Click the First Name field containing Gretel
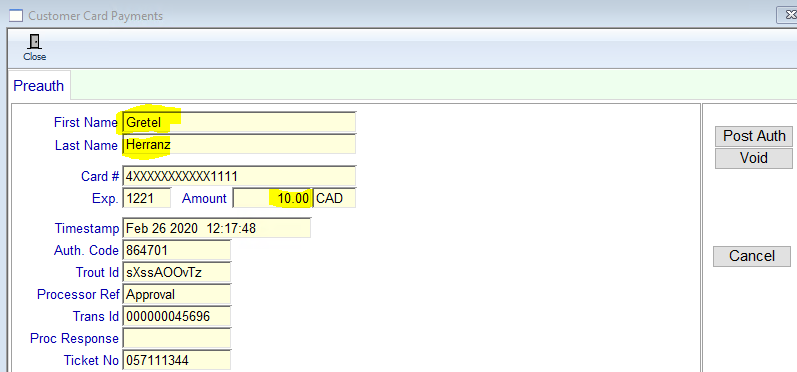 [239, 122]
